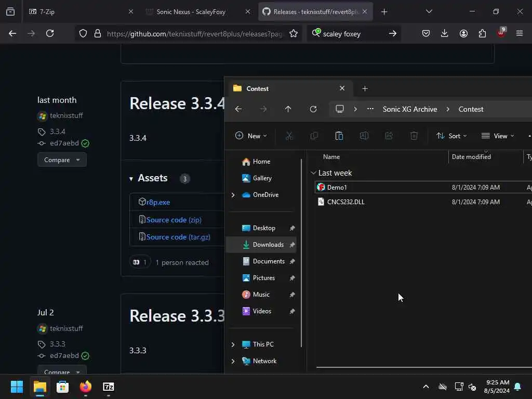Sort by Date modified column header

[x=471, y=157]
